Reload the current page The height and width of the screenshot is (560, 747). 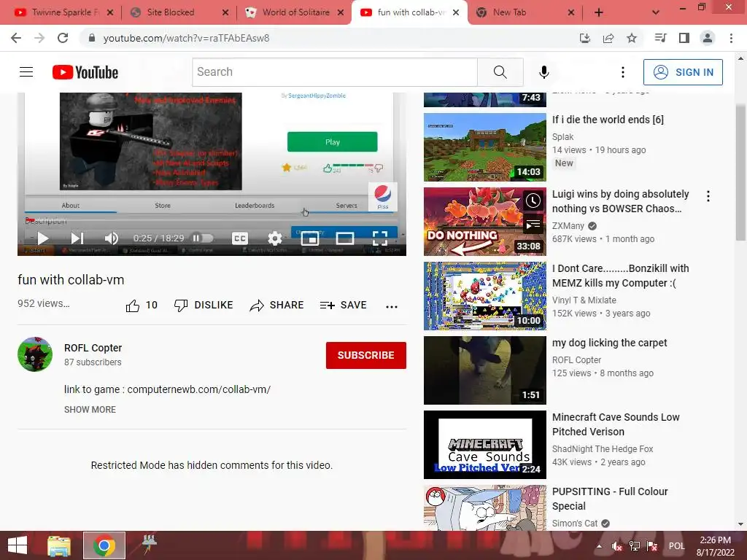(63, 38)
